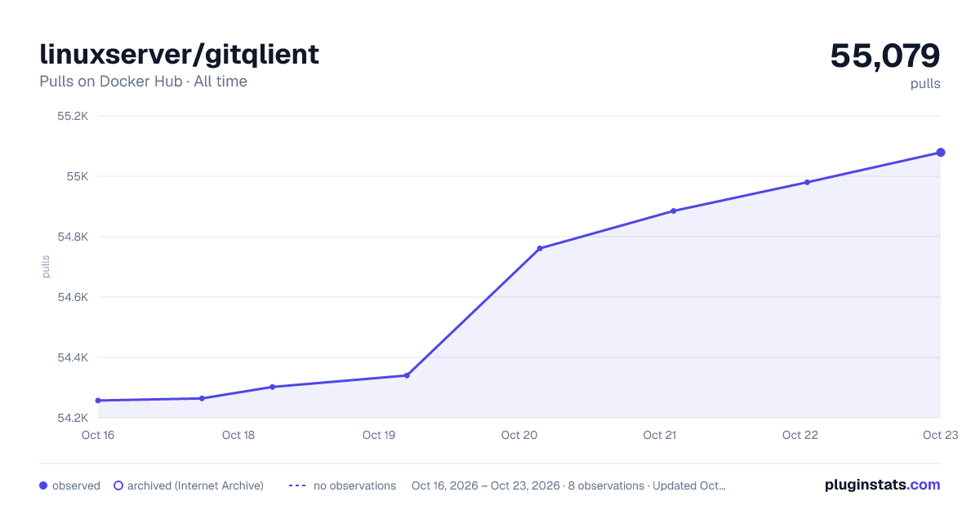Click the 'observed' legend label
The width and height of the screenshot is (980, 514).
76,485
